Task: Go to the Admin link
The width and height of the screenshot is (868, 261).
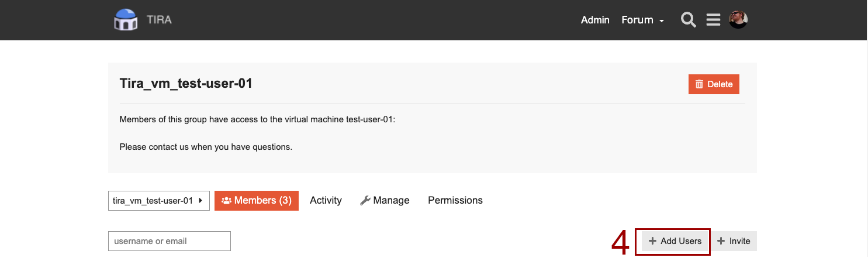Action: 595,20
